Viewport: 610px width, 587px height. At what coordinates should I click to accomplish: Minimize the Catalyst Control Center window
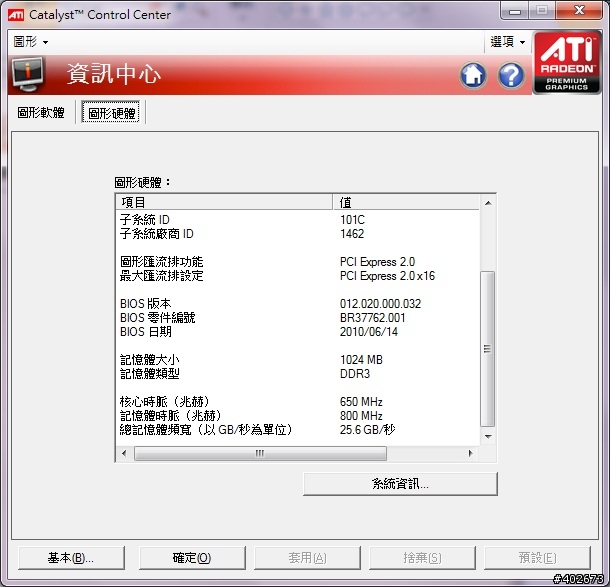(514, 11)
